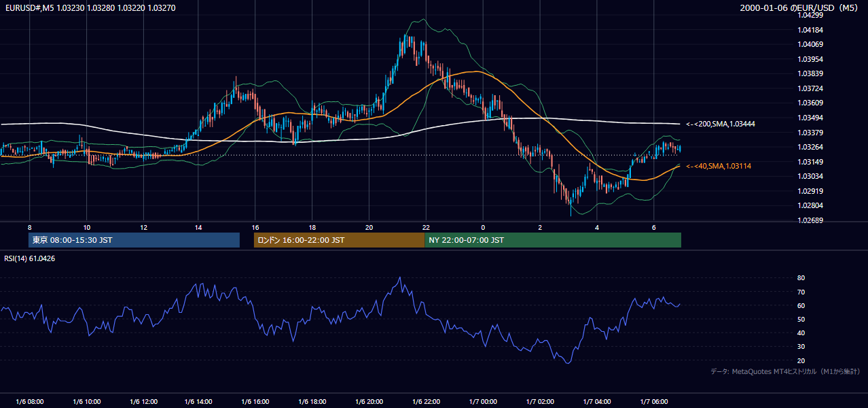
Task: Click price axis label 1.03264
Action: (811, 147)
